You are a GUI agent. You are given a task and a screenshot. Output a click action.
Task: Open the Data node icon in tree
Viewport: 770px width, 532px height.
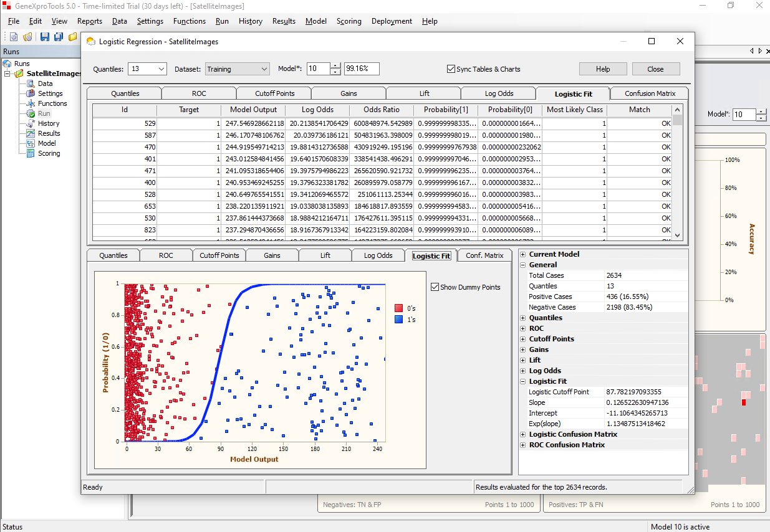(31, 83)
